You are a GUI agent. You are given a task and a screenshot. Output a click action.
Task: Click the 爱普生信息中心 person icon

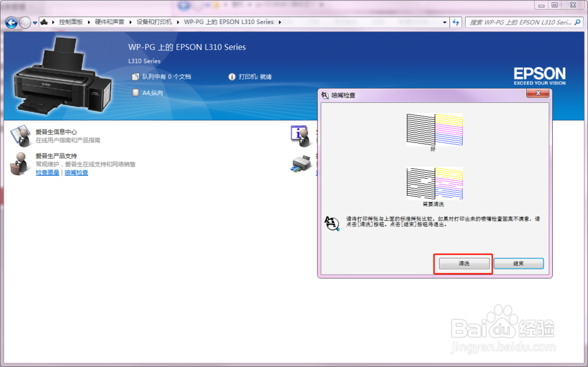[x=20, y=135]
